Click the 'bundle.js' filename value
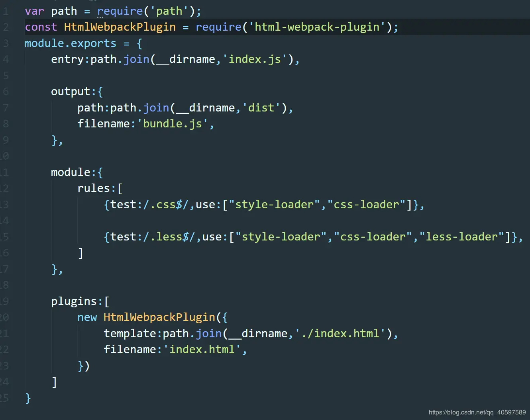The height and width of the screenshot is (420, 530). point(173,124)
